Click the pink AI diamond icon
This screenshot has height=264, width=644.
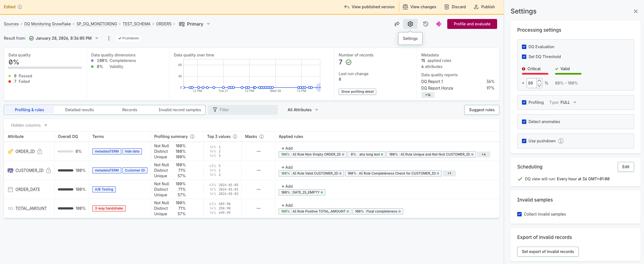pos(439,24)
